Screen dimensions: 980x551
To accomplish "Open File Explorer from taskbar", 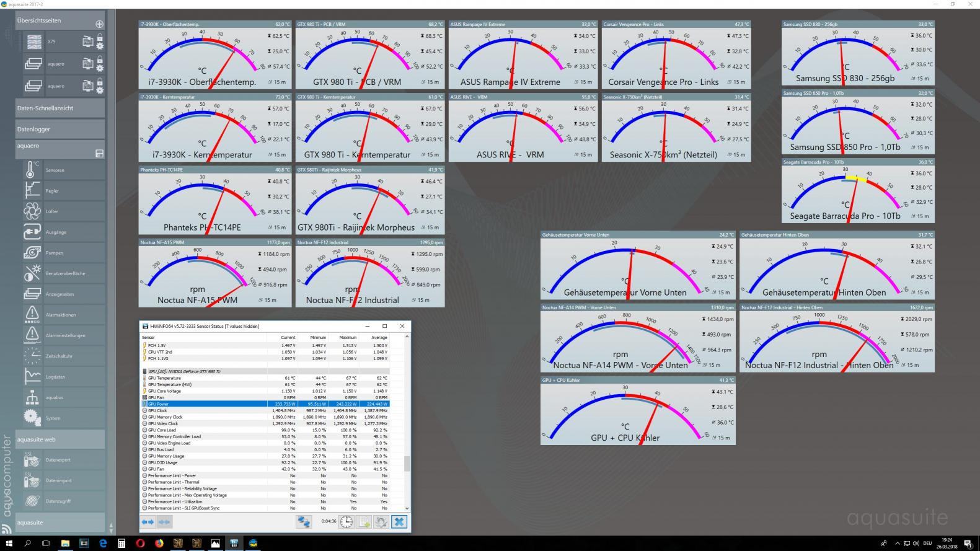I will coord(65,544).
